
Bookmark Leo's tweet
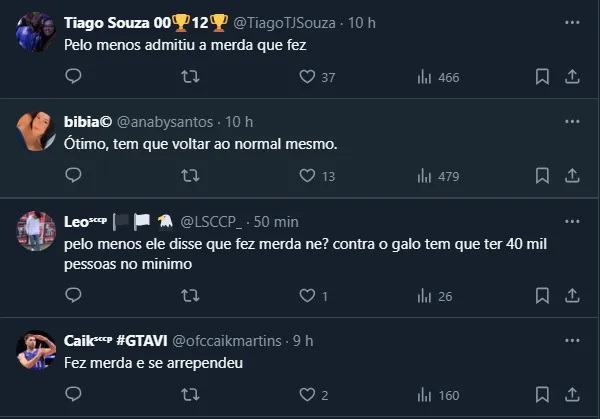pyautogui.click(x=541, y=295)
